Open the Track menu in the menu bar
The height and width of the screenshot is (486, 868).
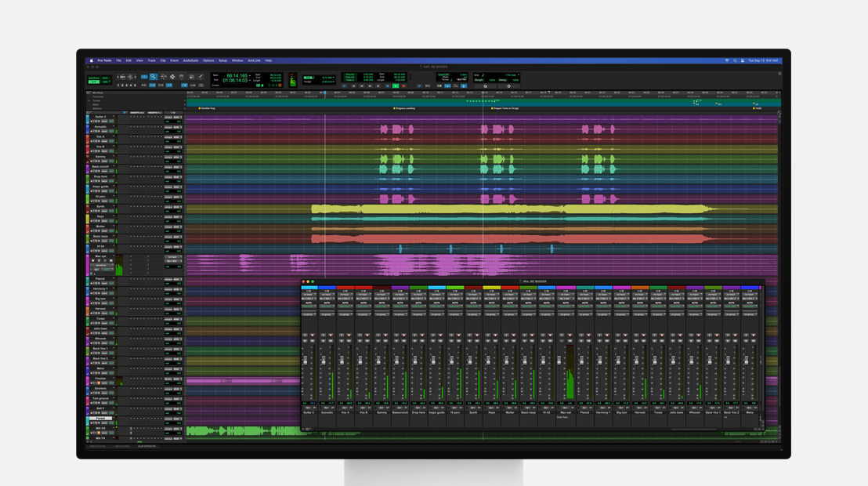click(x=151, y=60)
